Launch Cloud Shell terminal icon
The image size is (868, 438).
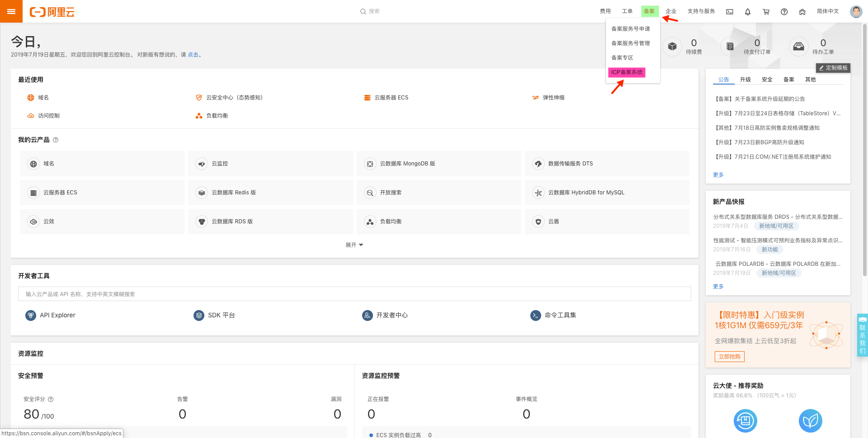tap(730, 12)
